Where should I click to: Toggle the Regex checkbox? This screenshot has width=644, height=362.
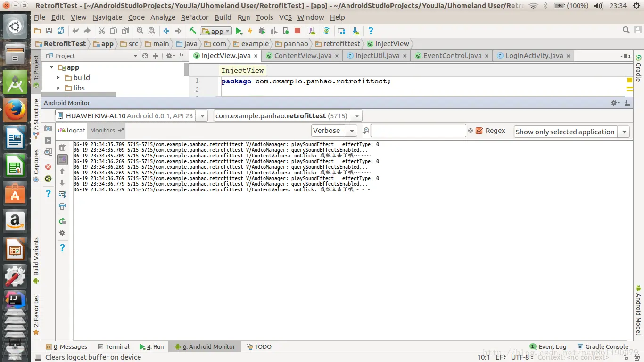tap(479, 131)
